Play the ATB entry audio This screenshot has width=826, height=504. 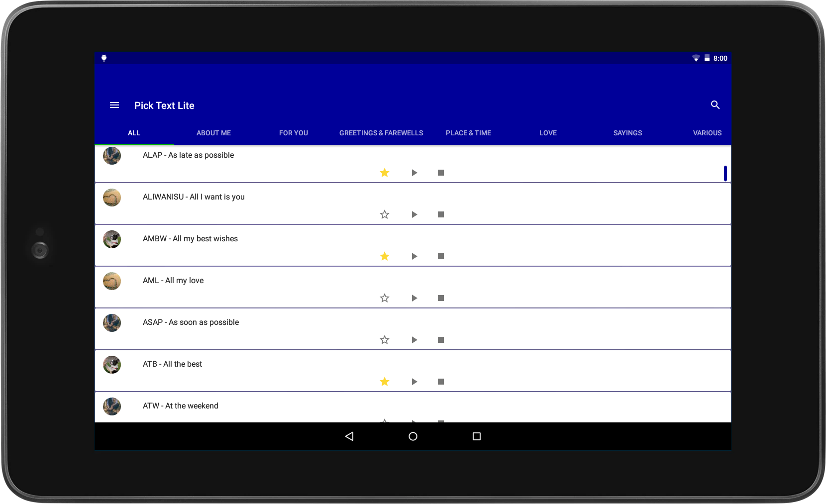tap(414, 382)
